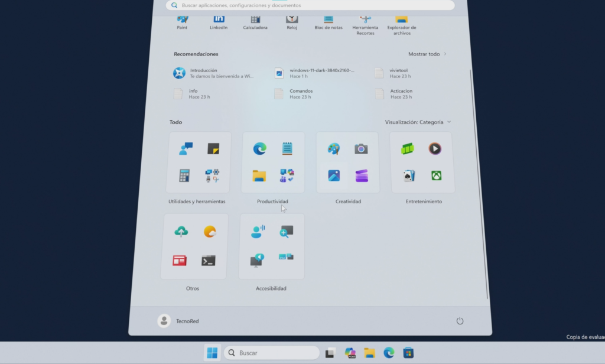Launch Microsoft Edge in Productividad folder

(260, 148)
